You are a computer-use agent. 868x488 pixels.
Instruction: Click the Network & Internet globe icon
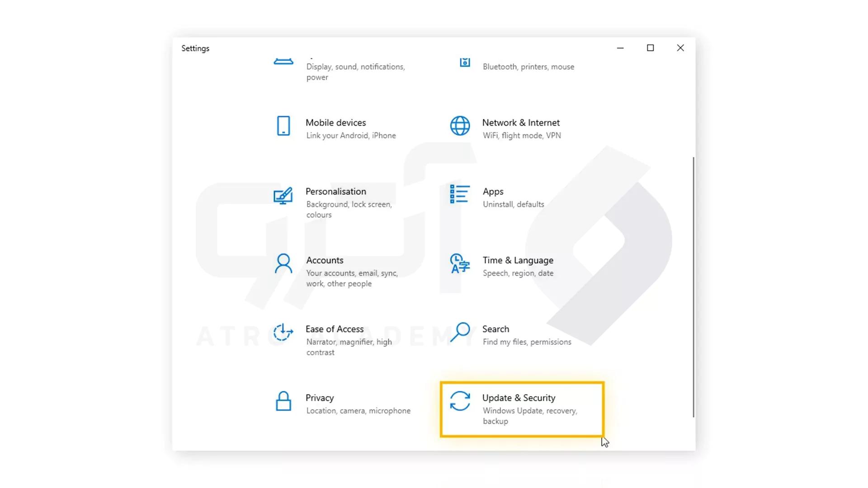coord(460,126)
